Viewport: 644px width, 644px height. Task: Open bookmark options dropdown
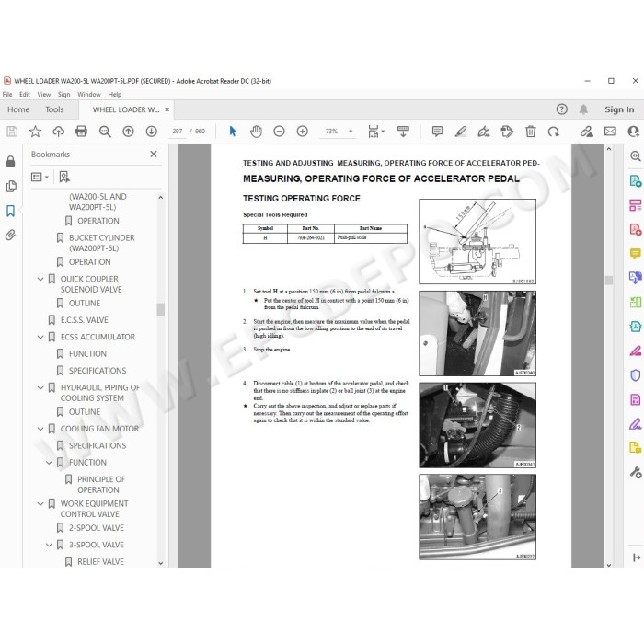coord(40,177)
